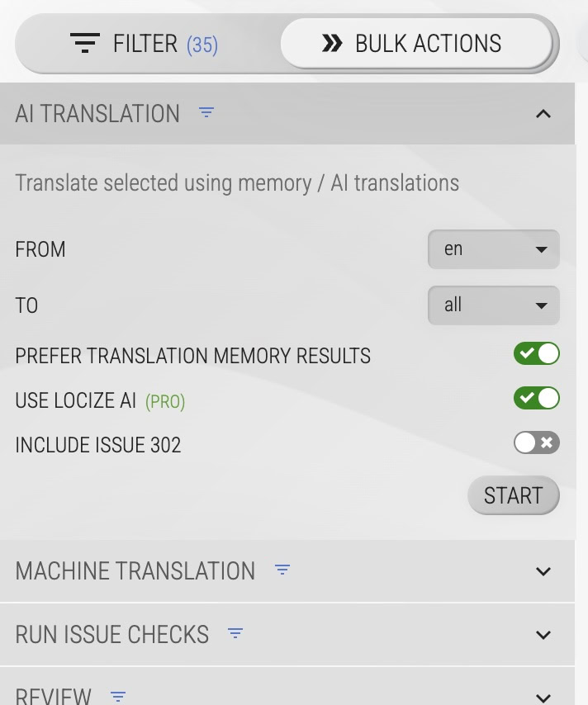Screen dimensions: 588x705
Task: Expand the Machine Translation section chevron
Action: [543, 571]
